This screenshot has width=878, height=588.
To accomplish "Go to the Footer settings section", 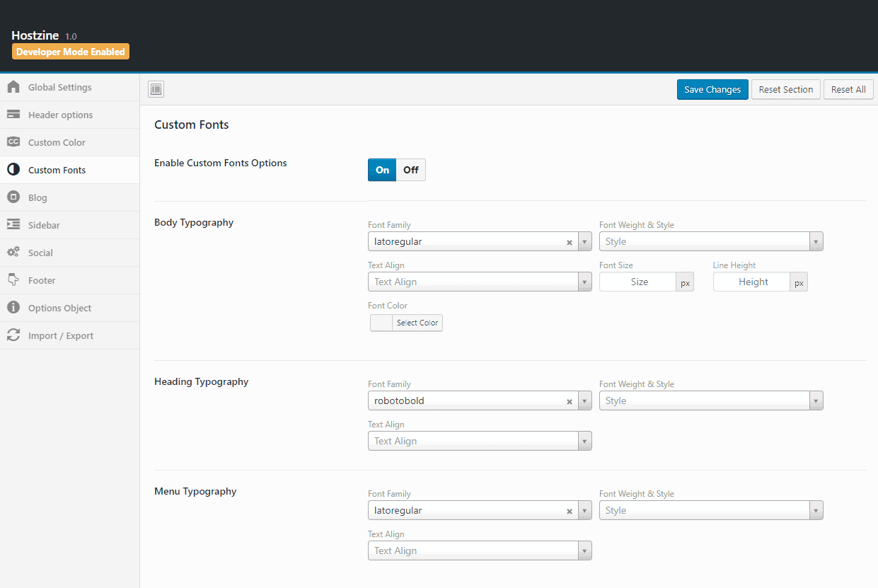I will click(42, 280).
